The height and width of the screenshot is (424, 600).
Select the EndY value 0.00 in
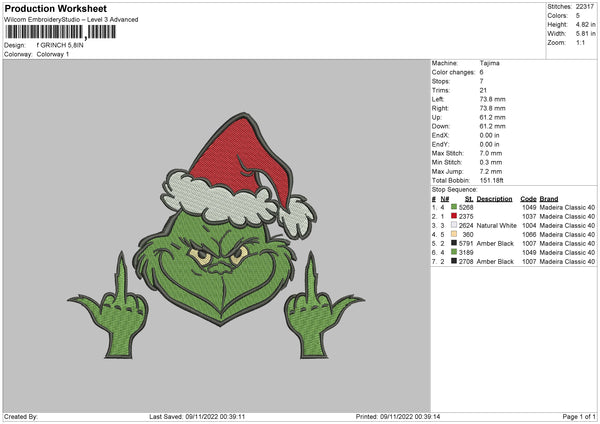(x=489, y=144)
